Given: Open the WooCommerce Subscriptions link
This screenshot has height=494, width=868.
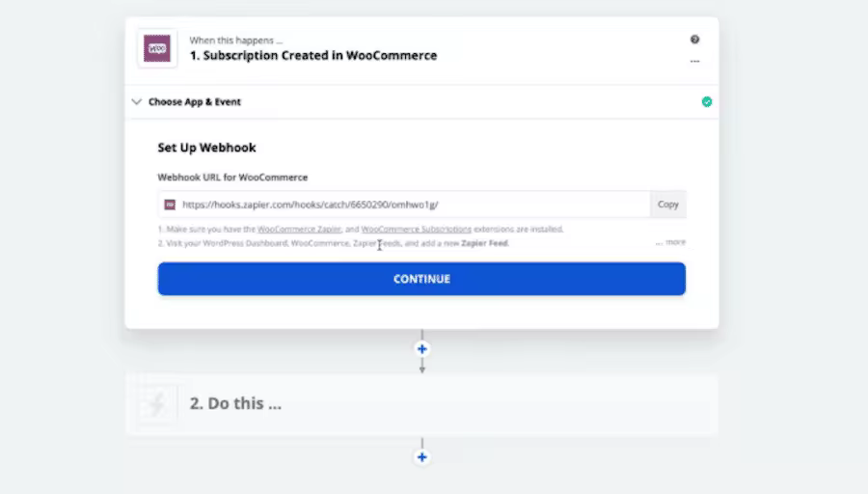Looking at the screenshot, I should coord(417,229).
